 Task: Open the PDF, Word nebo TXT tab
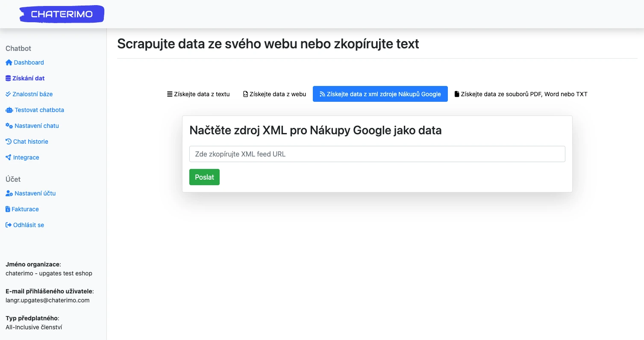pos(520,94)
